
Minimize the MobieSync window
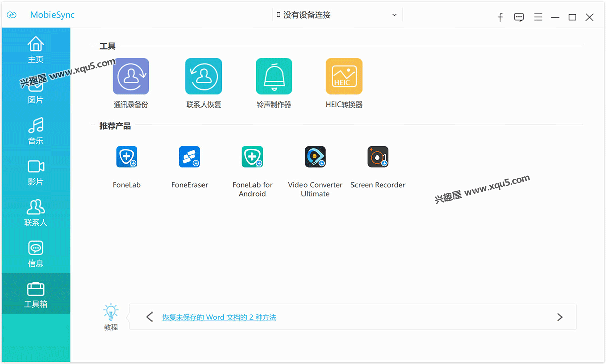click(555, 17)
